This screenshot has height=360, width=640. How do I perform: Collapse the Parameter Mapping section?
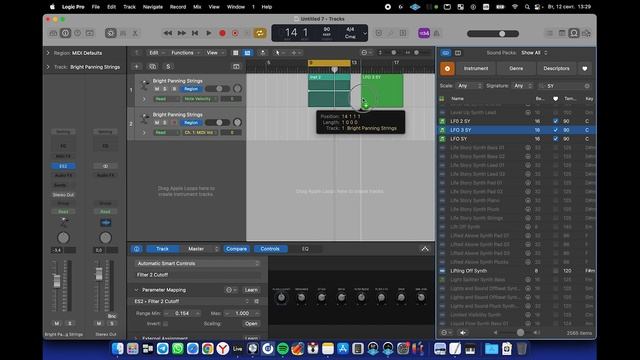136,290
